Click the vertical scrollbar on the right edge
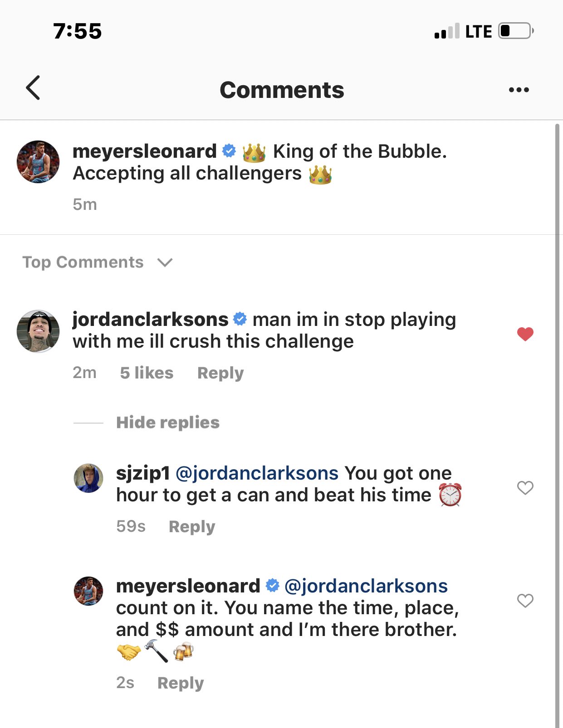 pyautogui.click(x=558, y=408)
